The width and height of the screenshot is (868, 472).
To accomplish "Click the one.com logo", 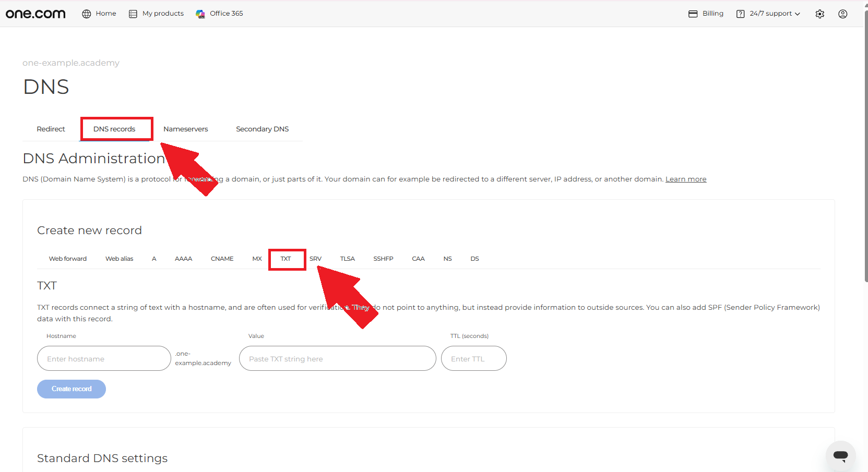I will point(35,14).
